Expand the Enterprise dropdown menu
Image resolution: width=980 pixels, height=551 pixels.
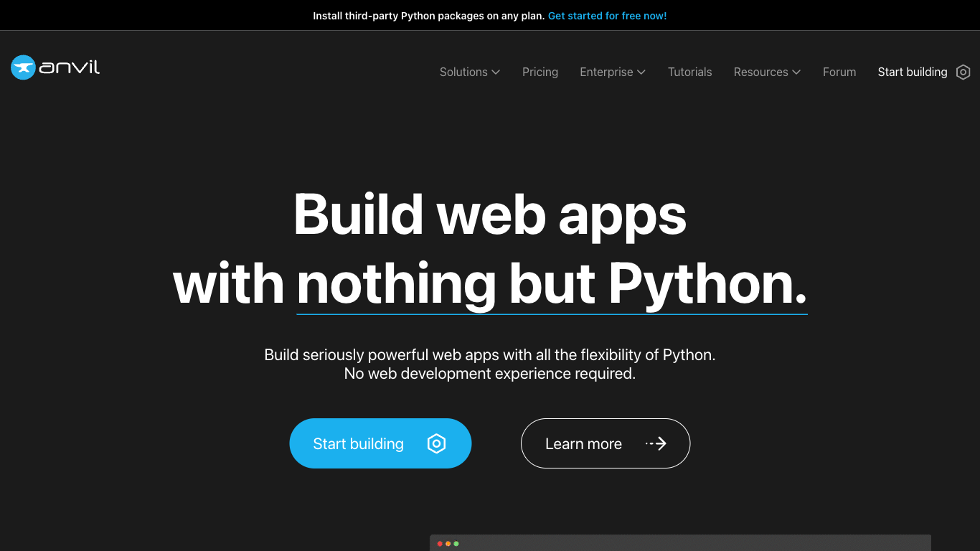613,72
